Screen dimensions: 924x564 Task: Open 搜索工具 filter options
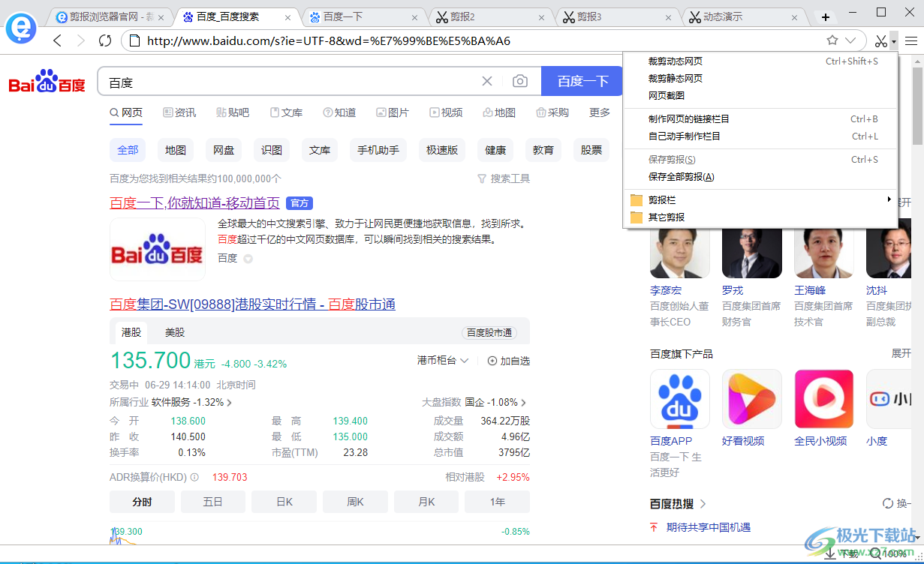pyautogui.click(x=504, y=178)
